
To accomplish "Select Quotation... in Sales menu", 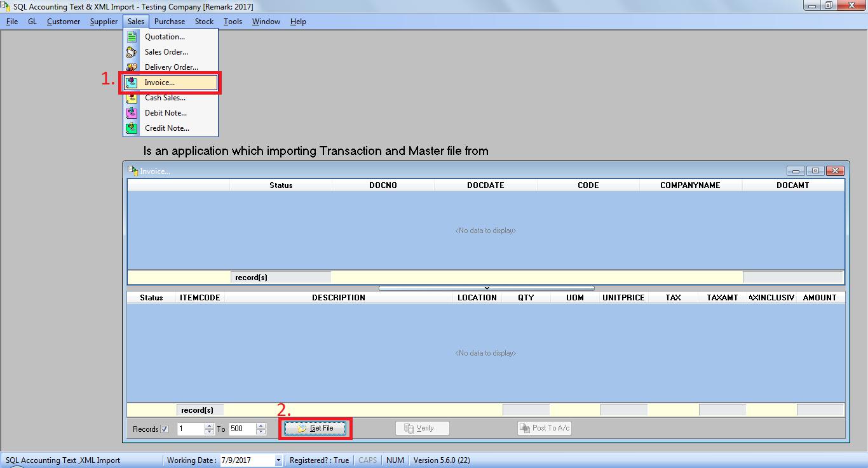I will pyautogui.click(x=171, y=37).
